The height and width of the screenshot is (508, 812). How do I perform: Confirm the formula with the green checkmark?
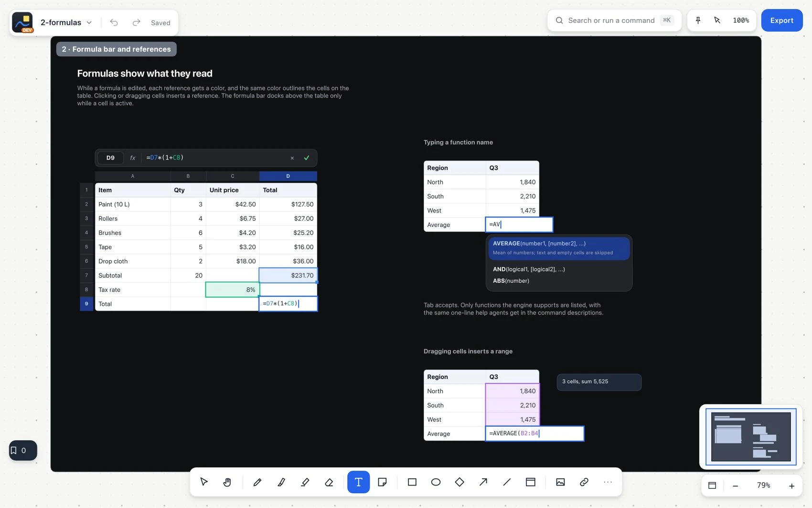[307, 158]
